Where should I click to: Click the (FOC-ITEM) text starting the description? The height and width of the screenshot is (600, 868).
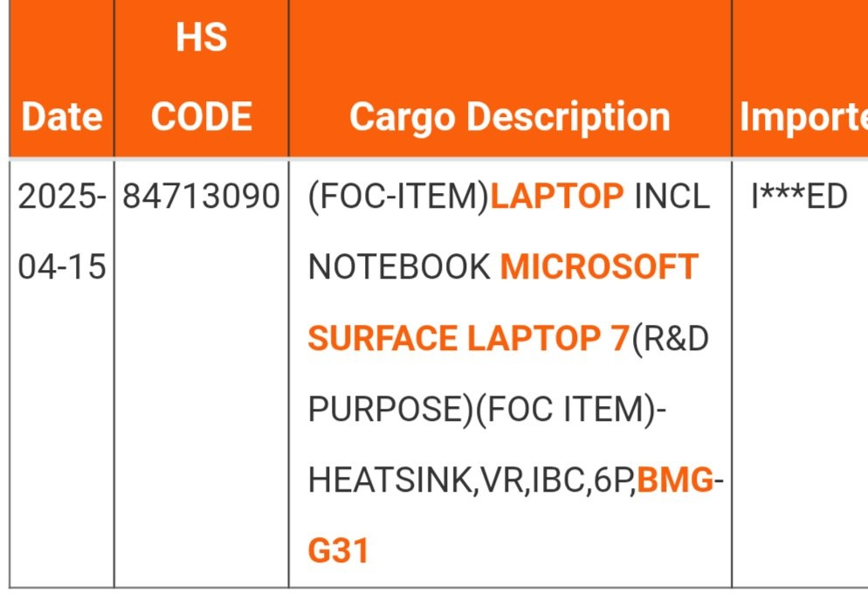tap(399, 197)
